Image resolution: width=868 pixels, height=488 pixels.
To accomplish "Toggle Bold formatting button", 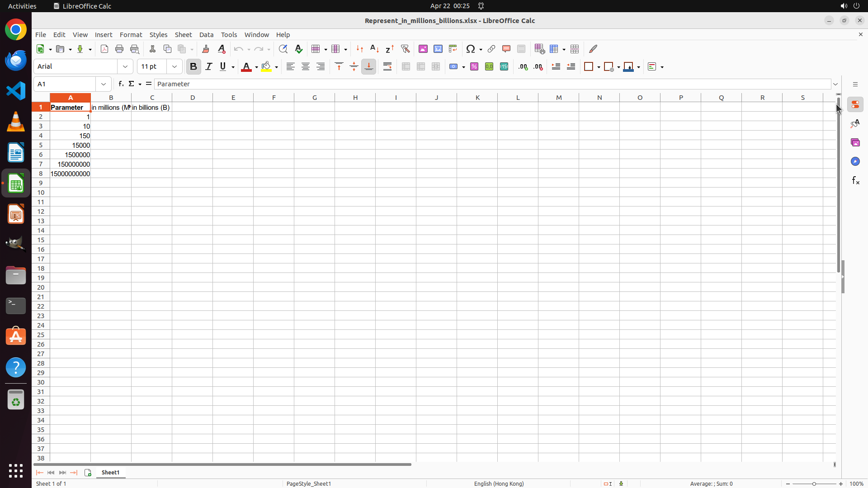I will [x=193, y=66].
